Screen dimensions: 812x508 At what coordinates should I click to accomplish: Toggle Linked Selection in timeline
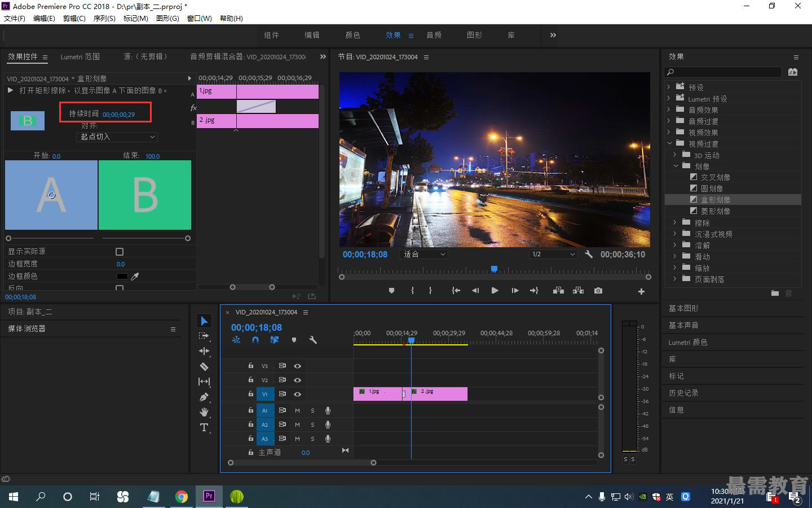coord(275,340)
